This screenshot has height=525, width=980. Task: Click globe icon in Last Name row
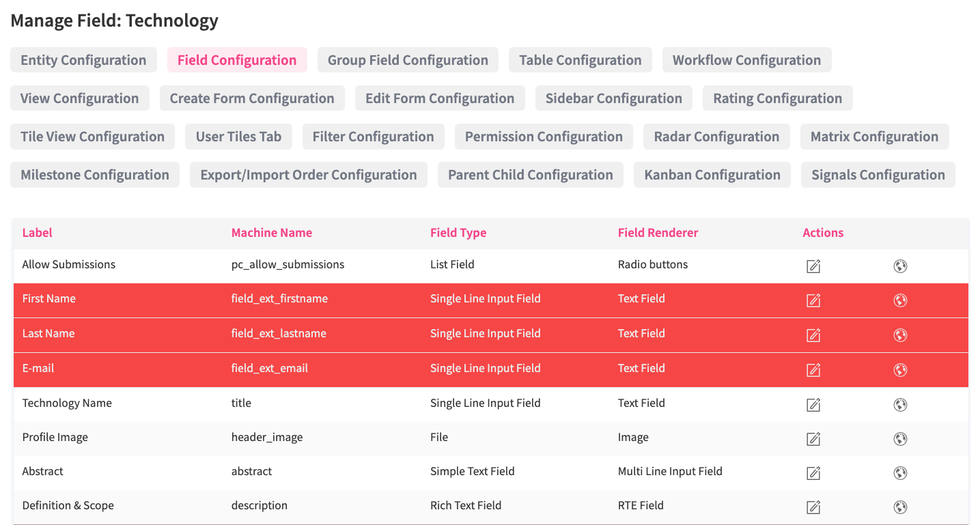[900, 335]
